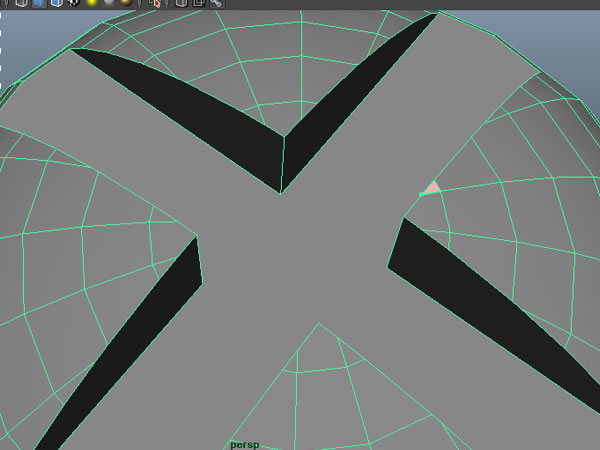The height and width of the screenshot is (450, 600).
Task: Enable wireframe display in viewport toolbar
Action: pos(22,3)
